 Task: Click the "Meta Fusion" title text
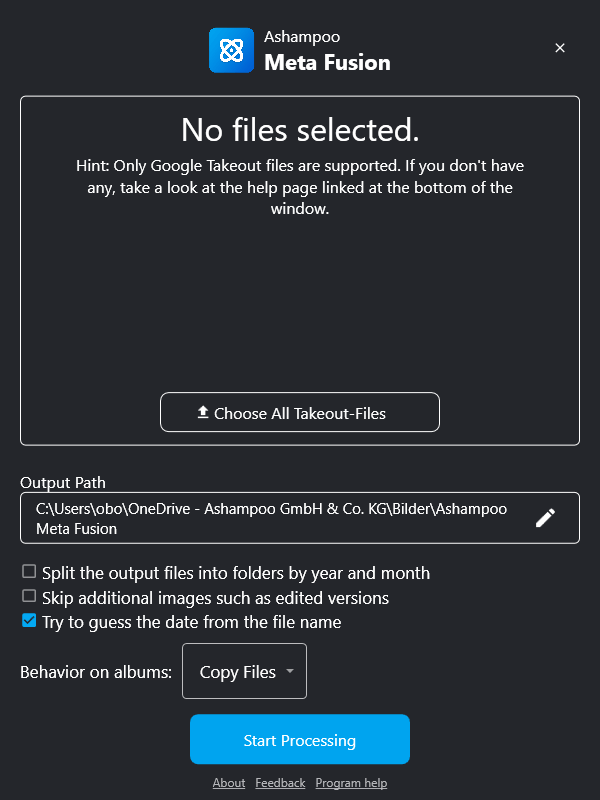click(x=327, y=62)
